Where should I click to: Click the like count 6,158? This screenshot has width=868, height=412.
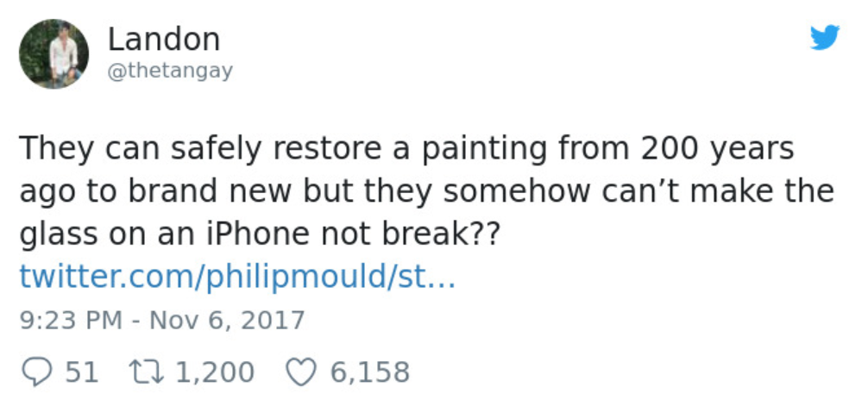click(369, 372)
